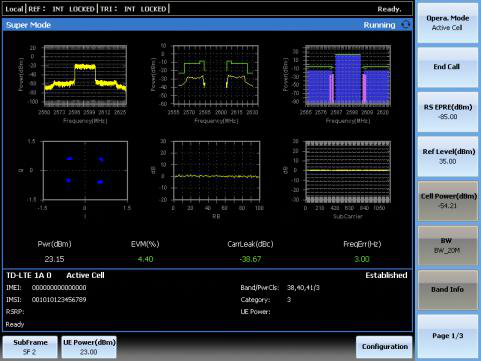Click the TD-LTE 1A 0 label
This screenshot has height=361, width=481.
point(29,275)
